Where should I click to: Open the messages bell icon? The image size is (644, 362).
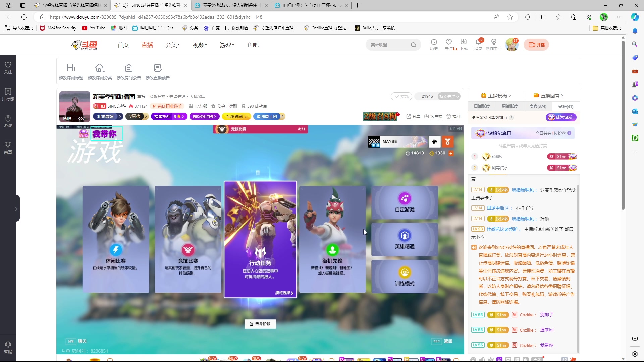coord(478,42)
